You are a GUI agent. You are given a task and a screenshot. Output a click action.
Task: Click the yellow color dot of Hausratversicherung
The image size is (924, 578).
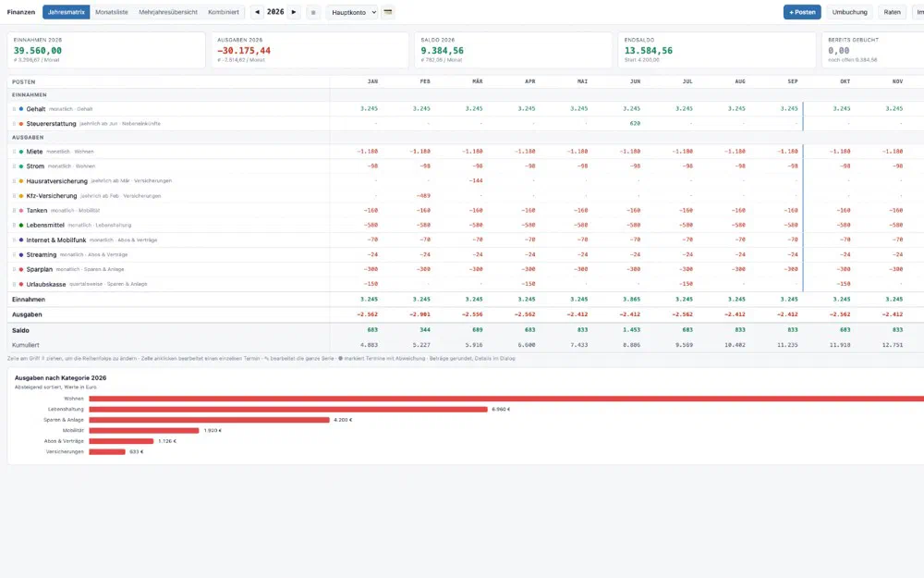(21, 181)
